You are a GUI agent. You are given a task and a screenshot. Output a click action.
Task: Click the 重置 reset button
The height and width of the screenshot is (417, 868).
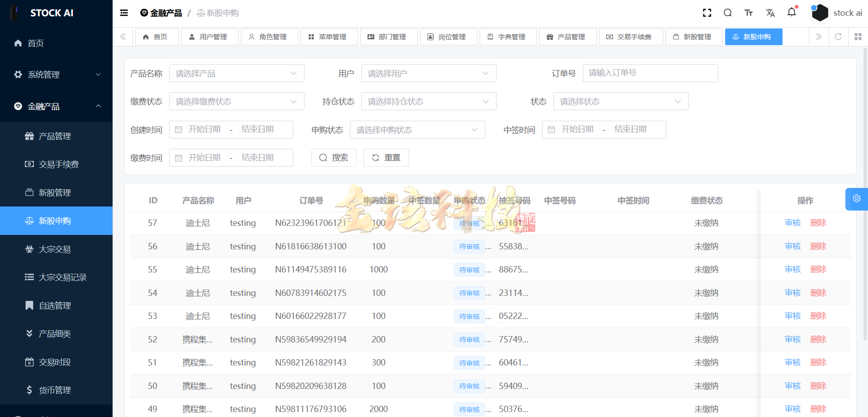click(386, 157)
